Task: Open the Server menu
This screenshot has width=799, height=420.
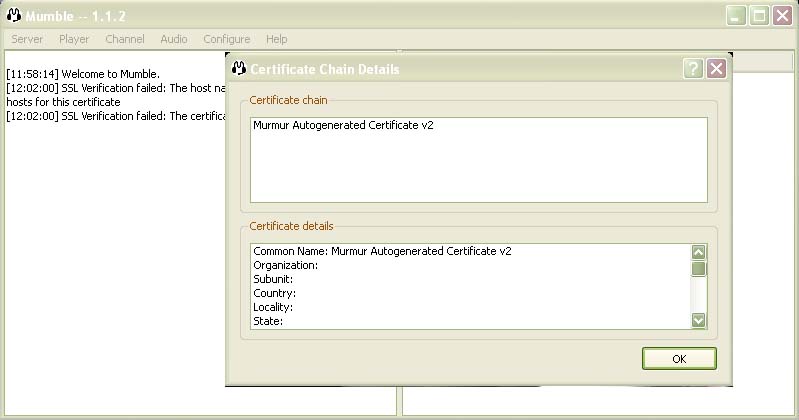Action: 27,39
